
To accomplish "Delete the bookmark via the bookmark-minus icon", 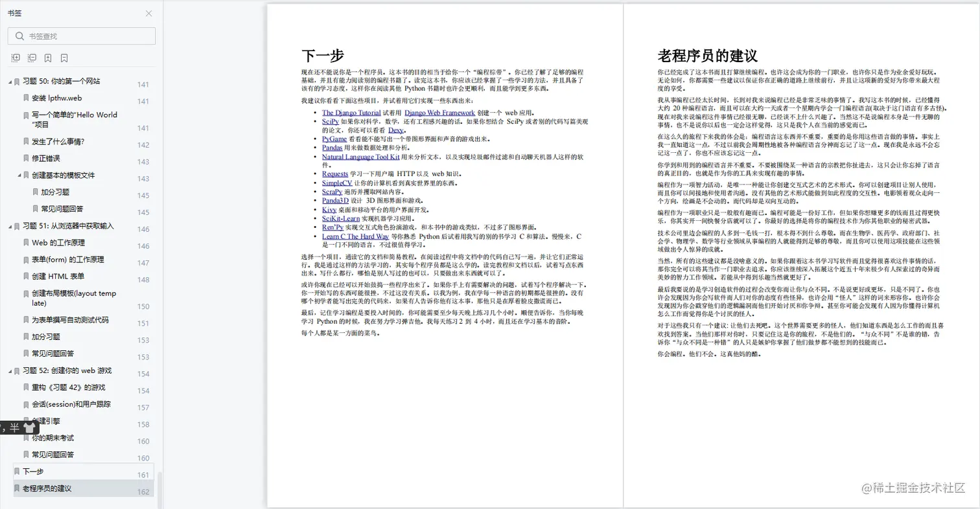I will (64, 58).
